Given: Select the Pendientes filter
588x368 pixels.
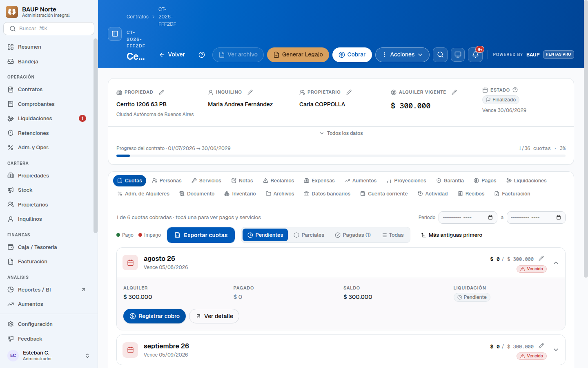Looking at the screenshot, I should click(265, 235).
